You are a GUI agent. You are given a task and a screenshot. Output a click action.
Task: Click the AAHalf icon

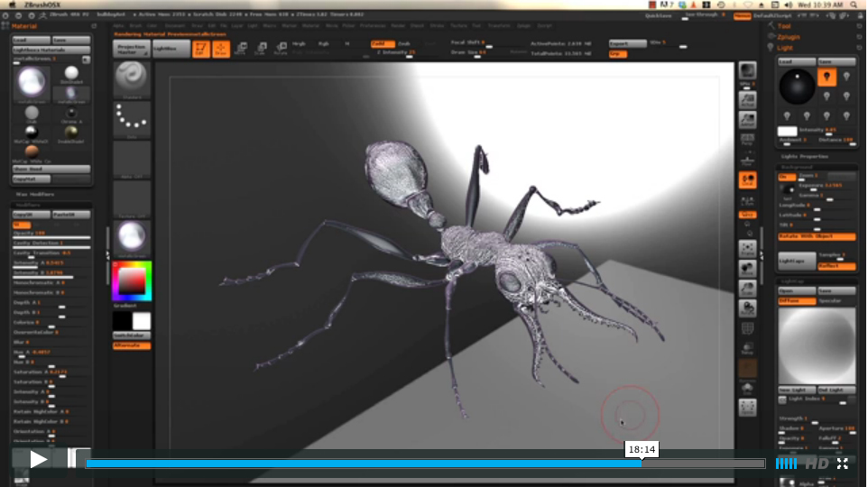747,120
